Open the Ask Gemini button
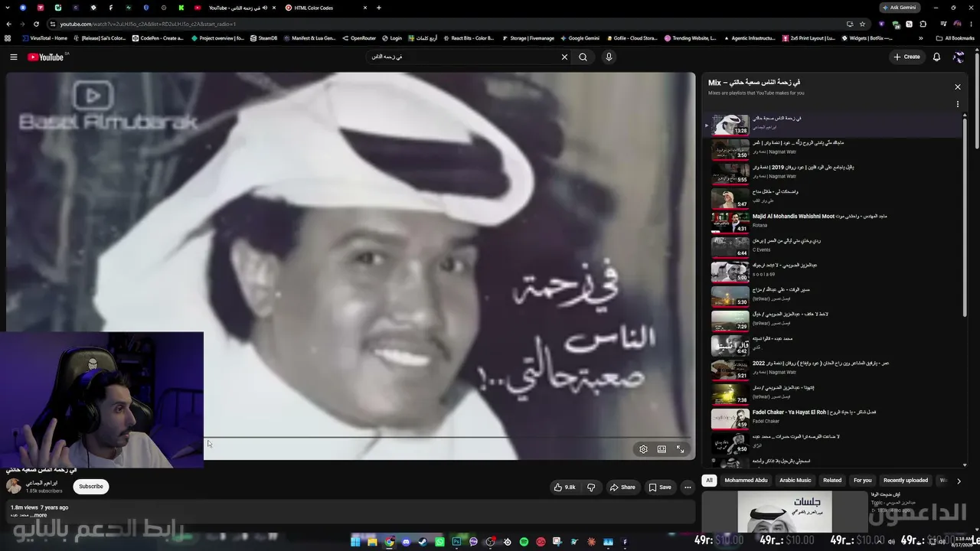980x551 pixels. (899, 8)
